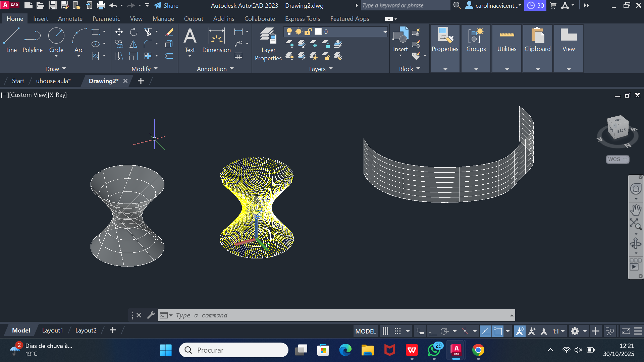Click the WCS coordinate system button

click(x=618, y=159)
